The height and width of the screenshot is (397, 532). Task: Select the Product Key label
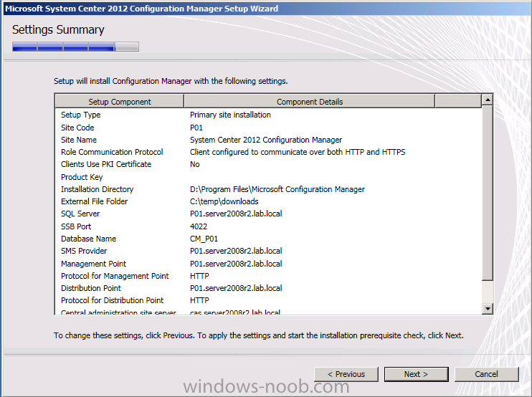[x=82, y=177]
